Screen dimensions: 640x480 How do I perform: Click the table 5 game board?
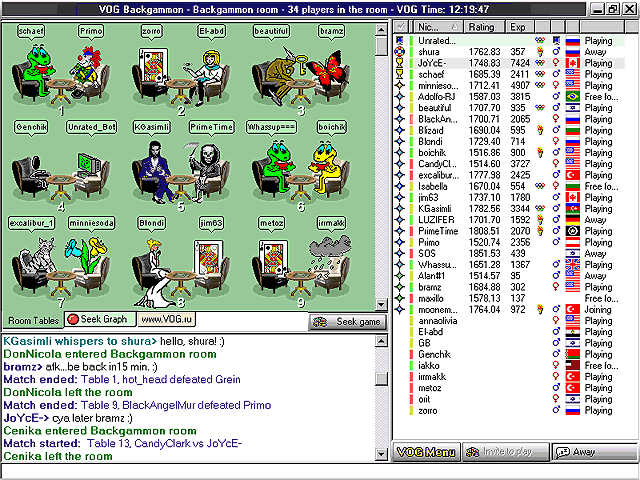pyautogui.click(x=181, y=180)
